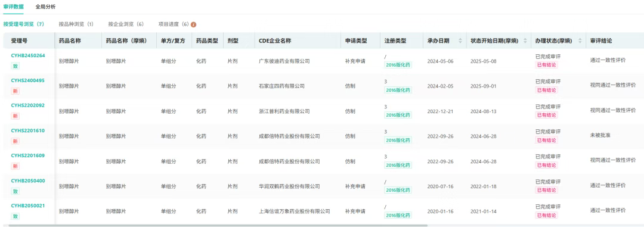Screen dimensions: 644x227
Task: Click the 致 tag under CYHB2050400
Action: [15, 191]
